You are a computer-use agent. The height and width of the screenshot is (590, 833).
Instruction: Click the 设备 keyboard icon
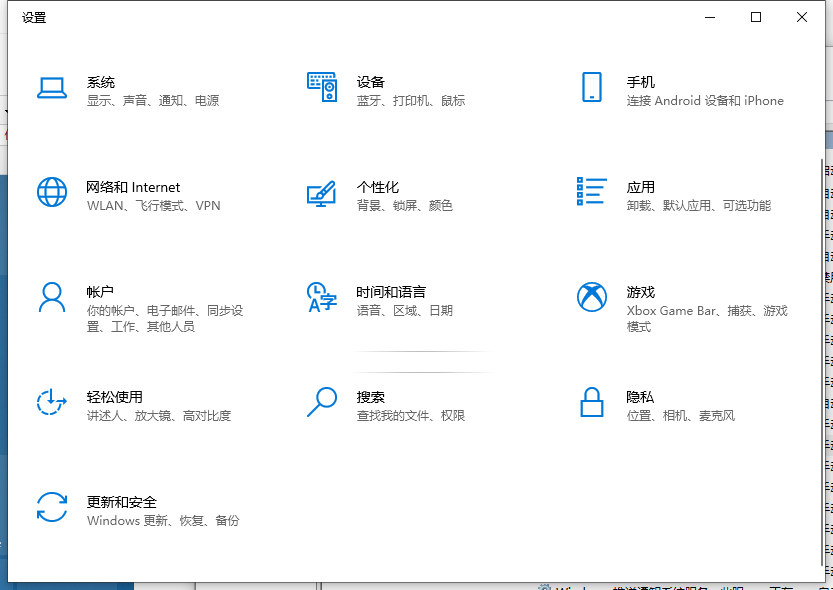pos(322,89)
